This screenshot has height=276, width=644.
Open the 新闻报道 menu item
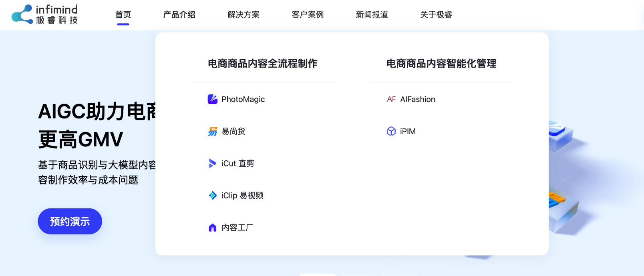pyautogui.click(x=372, y=15)
